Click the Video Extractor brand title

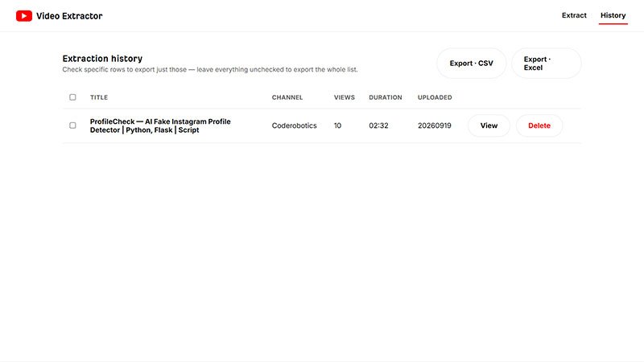pyautogui.click(x=69, y=16)
